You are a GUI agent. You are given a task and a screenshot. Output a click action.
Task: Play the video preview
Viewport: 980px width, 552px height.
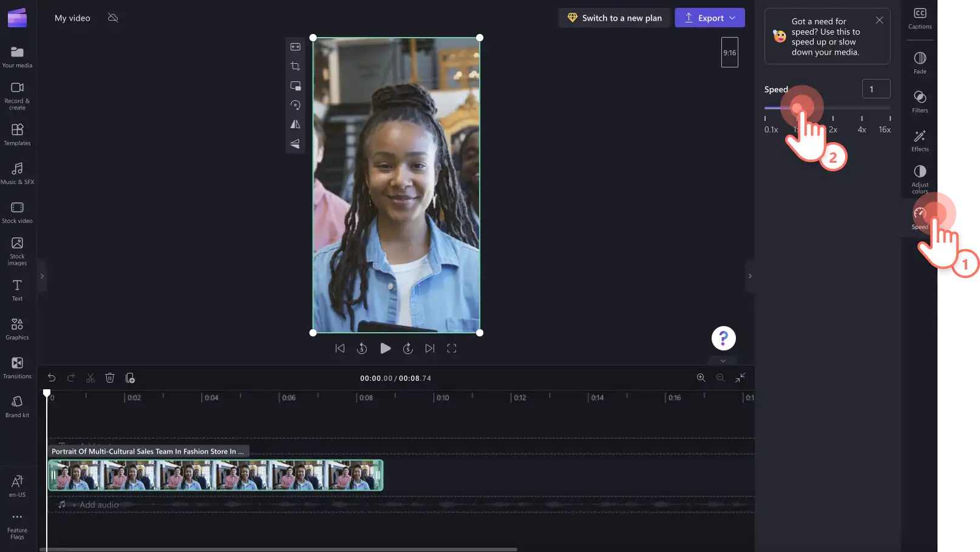coord(385,348)
